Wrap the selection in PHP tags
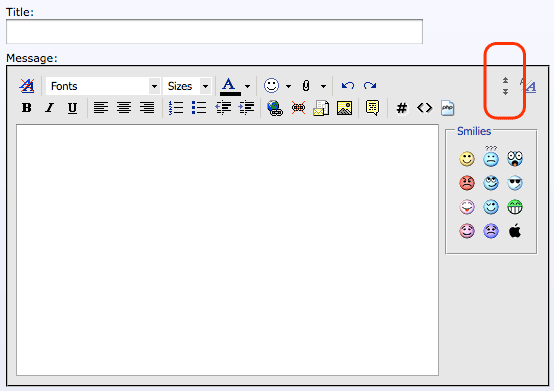The width and height of the screenshot is (554, 391). (447, 108)
